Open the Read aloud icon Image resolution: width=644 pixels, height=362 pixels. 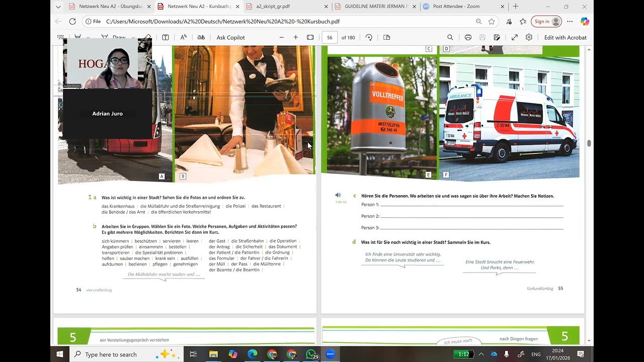tap(184, 37)
